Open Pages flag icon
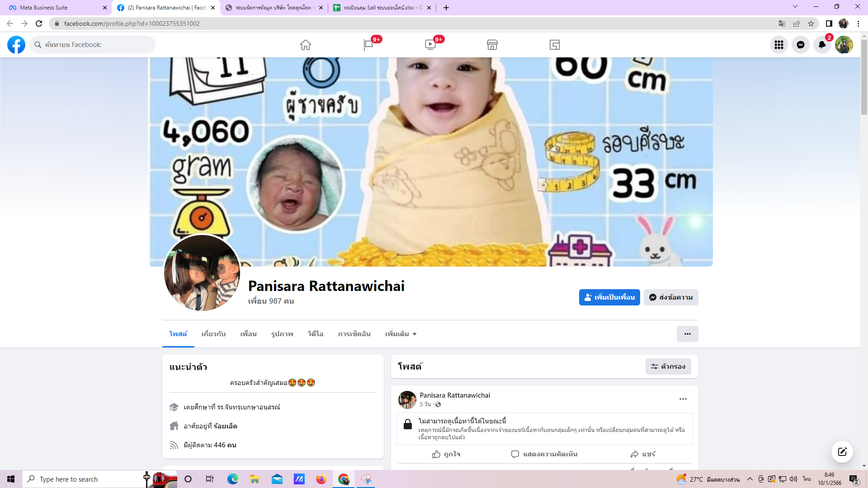The height and width of the screenshot is (488, 868). [x=368, y=45]
